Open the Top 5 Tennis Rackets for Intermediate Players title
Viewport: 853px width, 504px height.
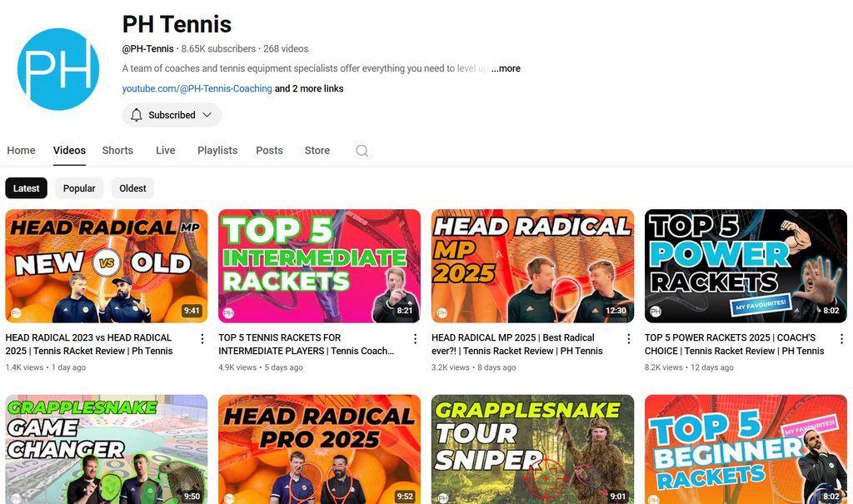click(307, 345)
